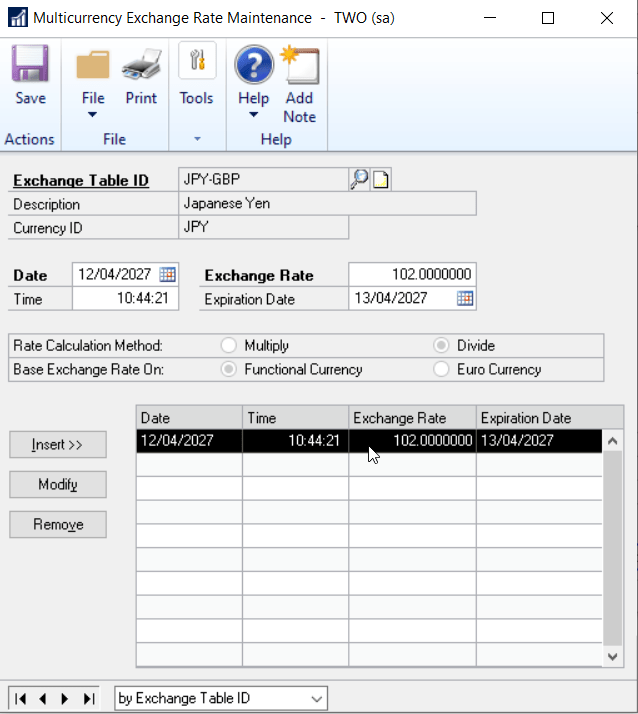Image resolution: width=638 pixels, height=714 pixels.
Task: Click the Insert >> button
Action: coord(58,445)
